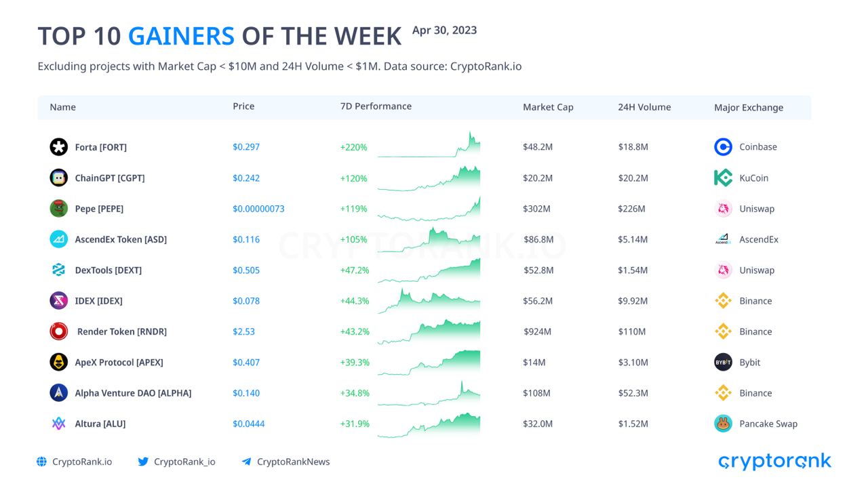Click the Telegram icon beside CryptoRankNews
The height and width of the screenshot is (488, 868).
[246, 462]
